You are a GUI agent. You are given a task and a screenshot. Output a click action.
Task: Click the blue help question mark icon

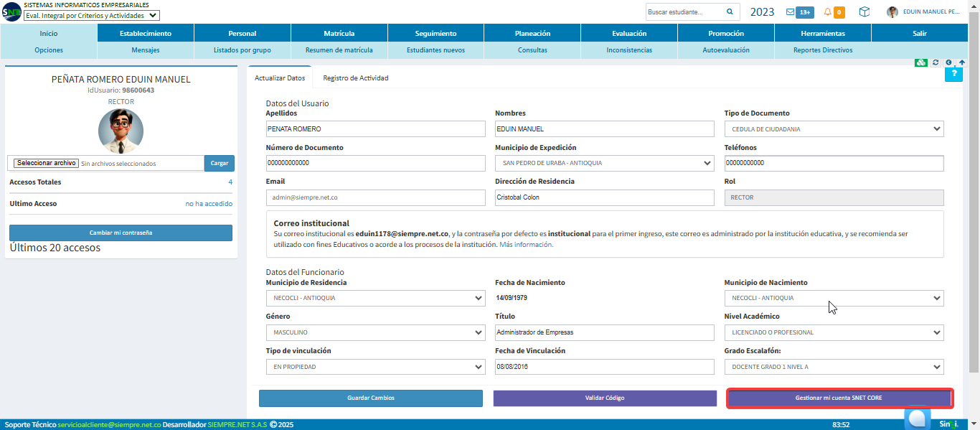coord(953,74)
